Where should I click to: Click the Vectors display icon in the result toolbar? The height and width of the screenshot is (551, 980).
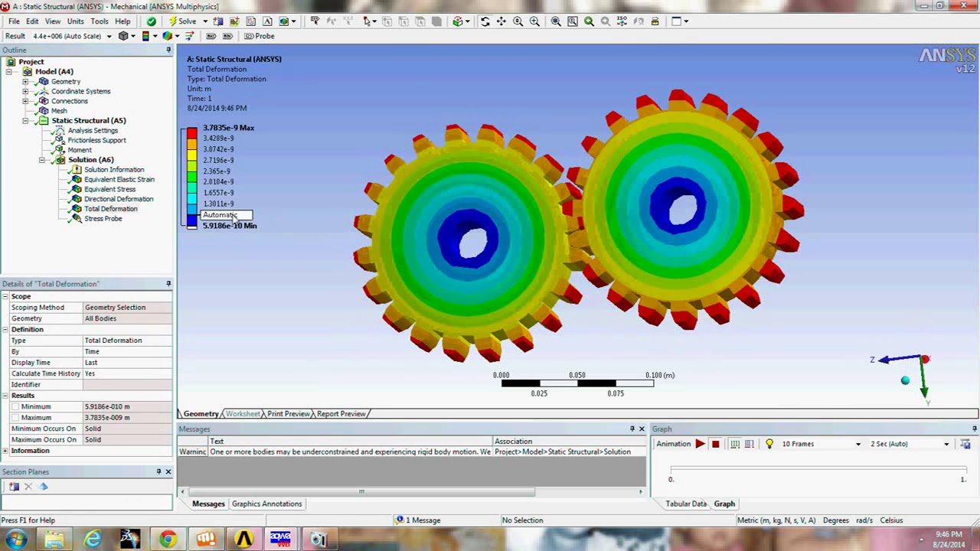(190, 36)
